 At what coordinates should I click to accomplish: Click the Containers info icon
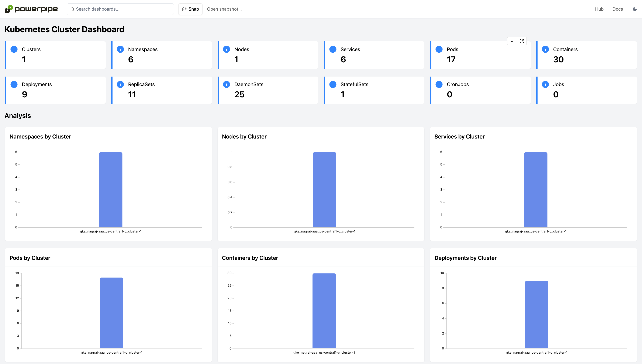[545, 49]
